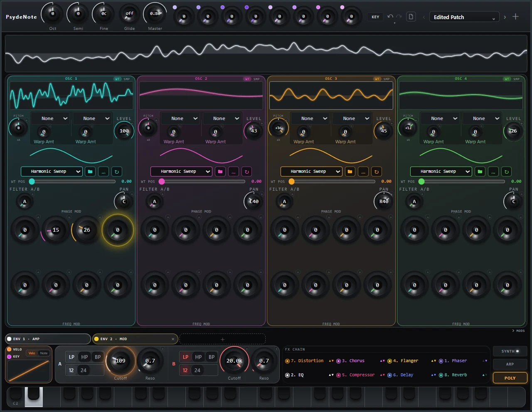Image resolution: width=532 pixels, height=412 pixels.
Task: Expand OSC 3 Harmonic Sweep wavetable dropdown
Action: [311, 172]
